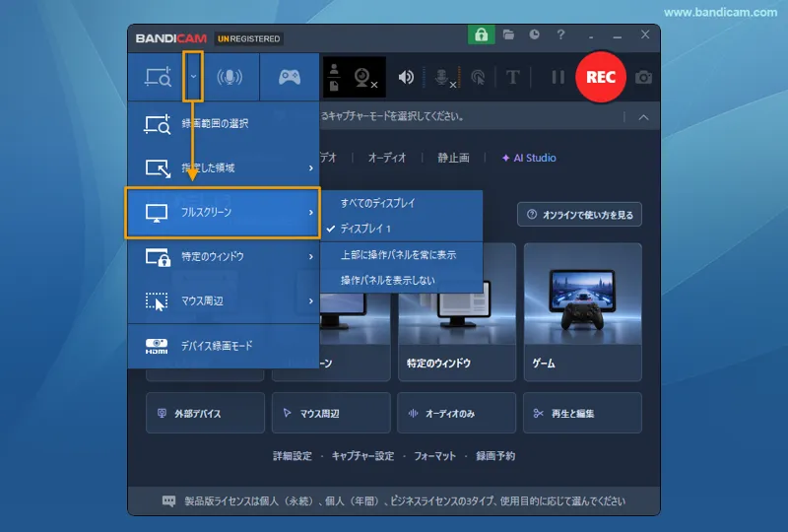Toggle mouse click effect icon
788x532 pixels.
[x=478, y=78]
